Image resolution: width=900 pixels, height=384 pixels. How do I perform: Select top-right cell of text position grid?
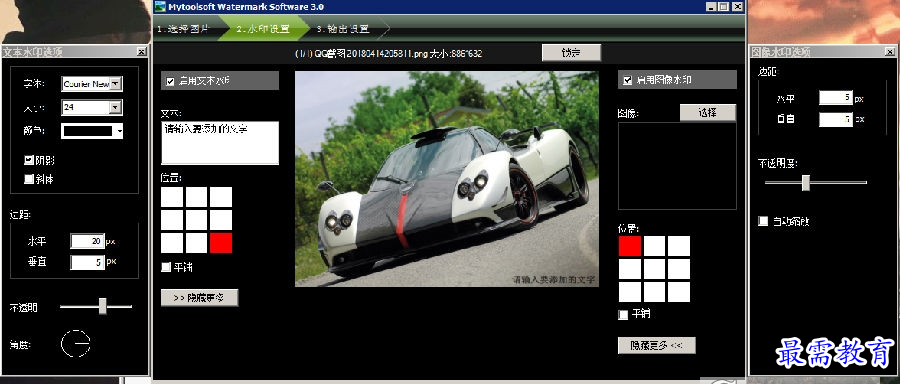point(221,197)
